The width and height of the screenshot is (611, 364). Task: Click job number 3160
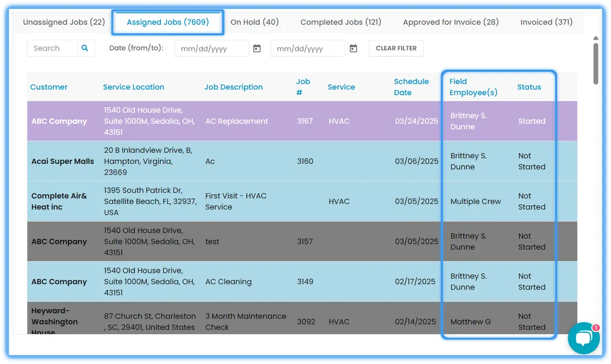pos(305,161)
